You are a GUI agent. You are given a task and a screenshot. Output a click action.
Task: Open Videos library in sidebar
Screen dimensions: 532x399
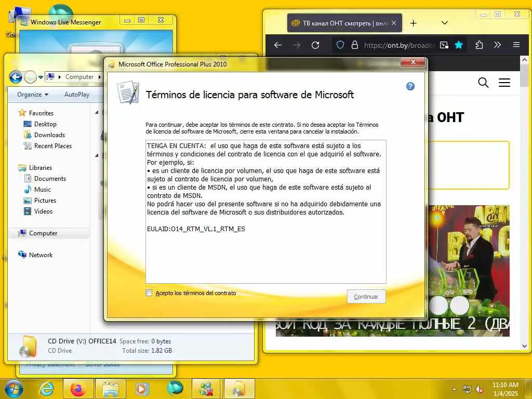(43, 211)
